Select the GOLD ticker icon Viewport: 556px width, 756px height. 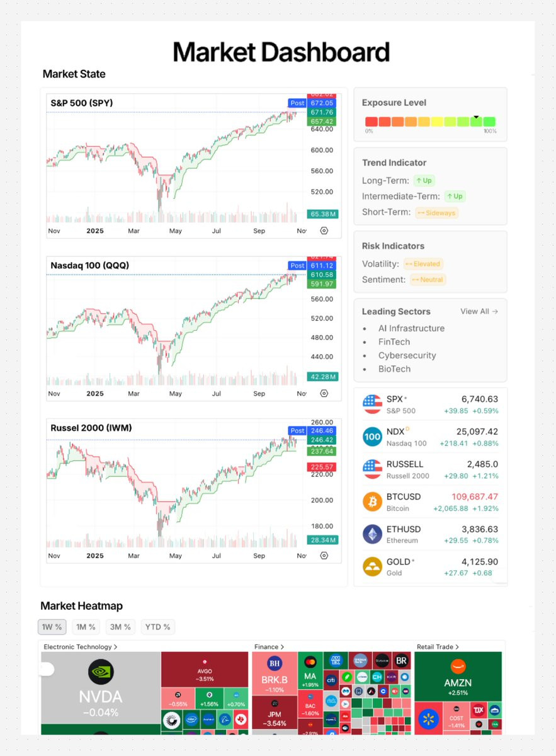click(373, 566)
